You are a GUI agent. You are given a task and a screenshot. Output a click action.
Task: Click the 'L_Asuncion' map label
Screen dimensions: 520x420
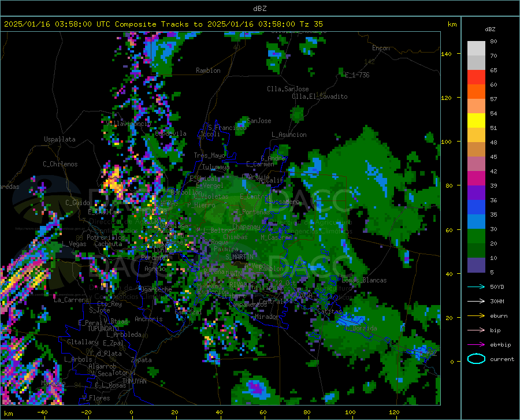pyautogui.click(x=289, y=135)
